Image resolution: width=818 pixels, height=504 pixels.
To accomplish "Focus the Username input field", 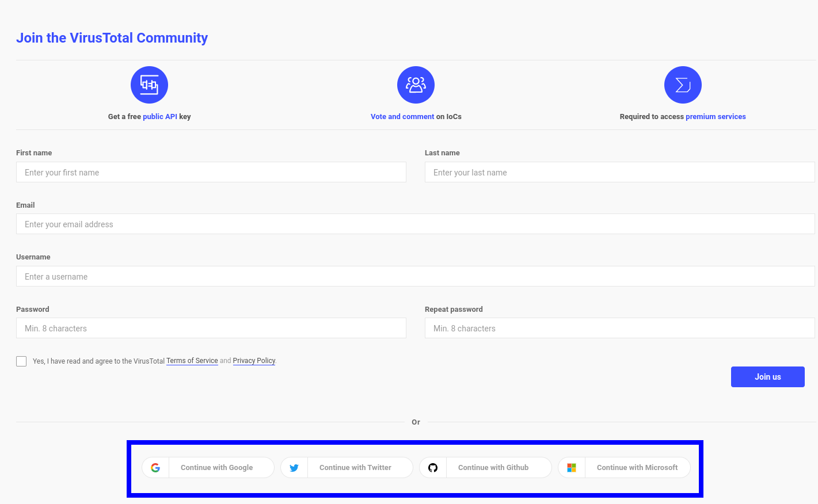I will click(x=416, y=276).
